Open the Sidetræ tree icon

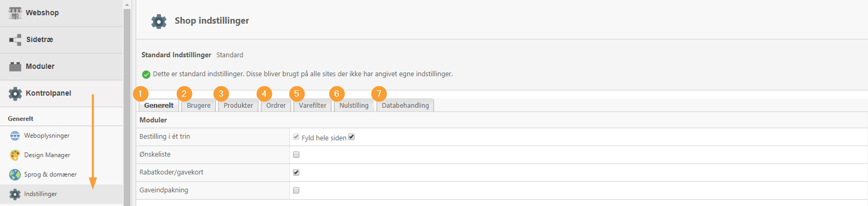point(15,40)
